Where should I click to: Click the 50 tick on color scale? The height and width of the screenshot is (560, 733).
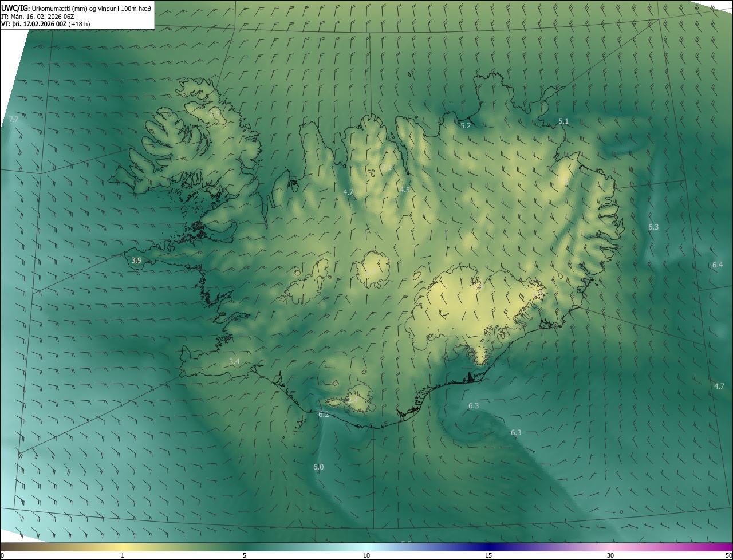coord(728,555)
